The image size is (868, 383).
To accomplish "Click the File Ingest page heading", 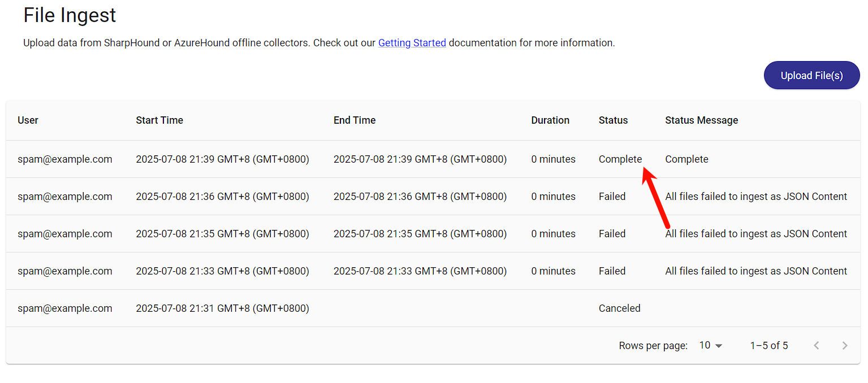I will pos(70,15).
